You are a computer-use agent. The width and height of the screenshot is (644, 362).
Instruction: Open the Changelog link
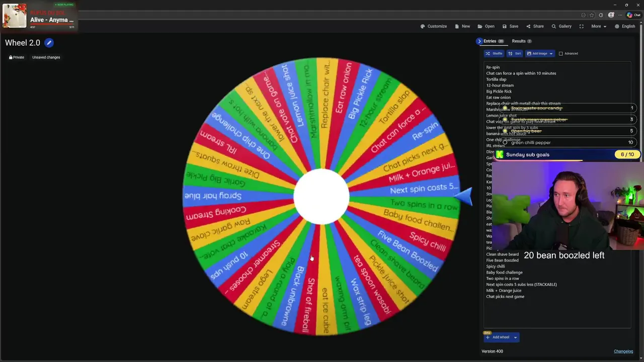tap(623, 351)
